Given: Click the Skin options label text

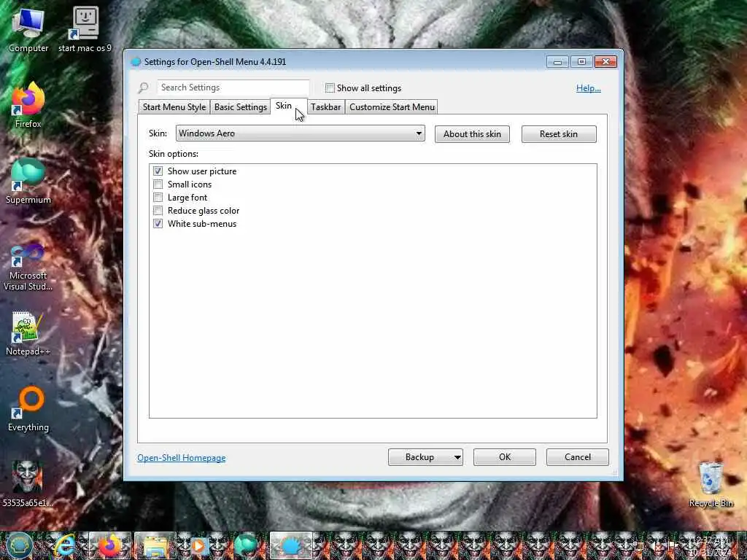Looking at the screenshot, I should tap(174, 154).
